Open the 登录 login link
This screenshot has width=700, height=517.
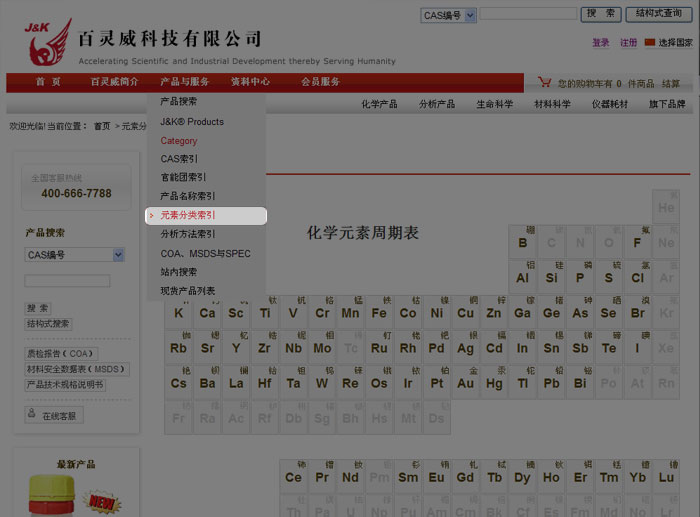[600, 43]
